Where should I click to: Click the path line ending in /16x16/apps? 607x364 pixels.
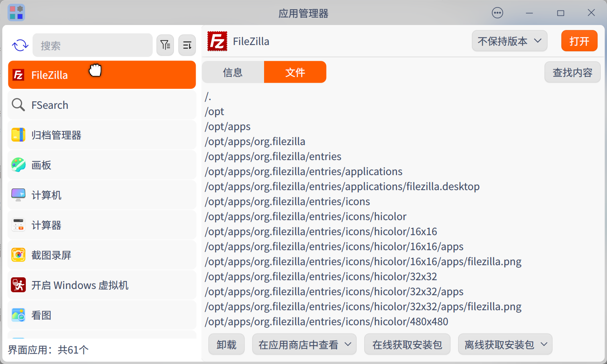pos(334,247)
